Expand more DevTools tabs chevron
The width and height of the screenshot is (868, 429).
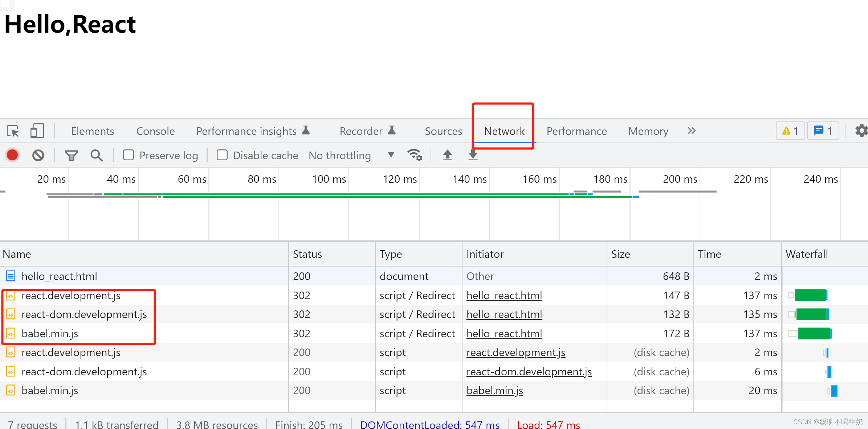tap(691, 131)
